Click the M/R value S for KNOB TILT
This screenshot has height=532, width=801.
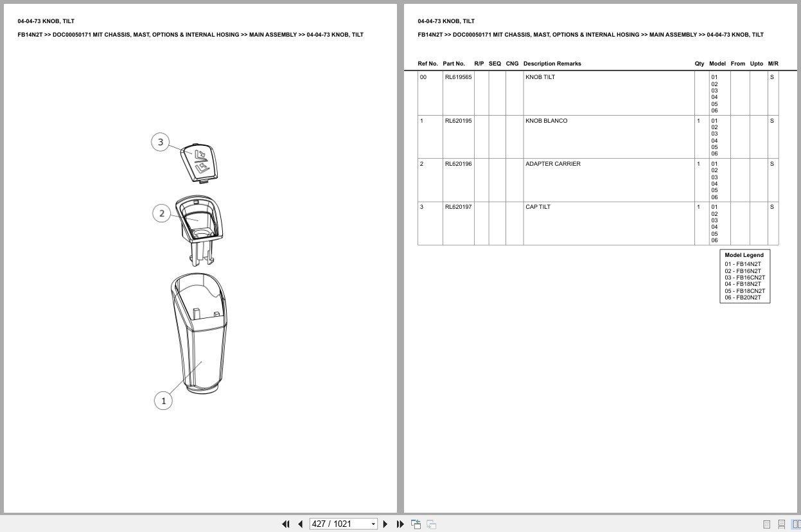(772, 77)
